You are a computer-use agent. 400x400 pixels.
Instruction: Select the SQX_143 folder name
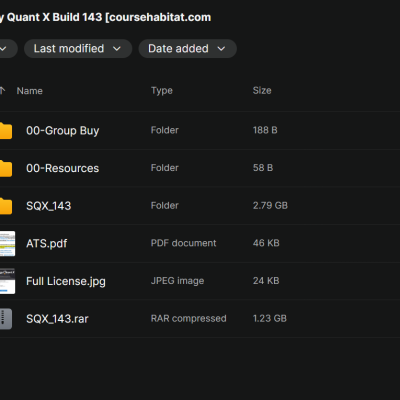pos(49,206)
